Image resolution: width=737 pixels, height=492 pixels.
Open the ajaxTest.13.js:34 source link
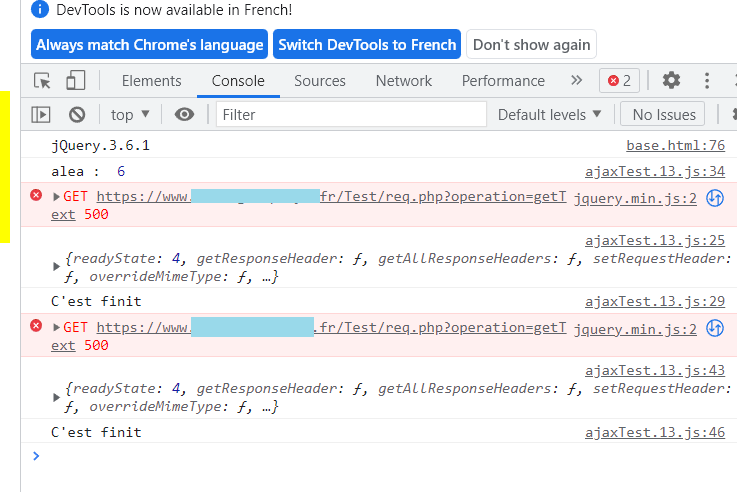click(655, 171)
